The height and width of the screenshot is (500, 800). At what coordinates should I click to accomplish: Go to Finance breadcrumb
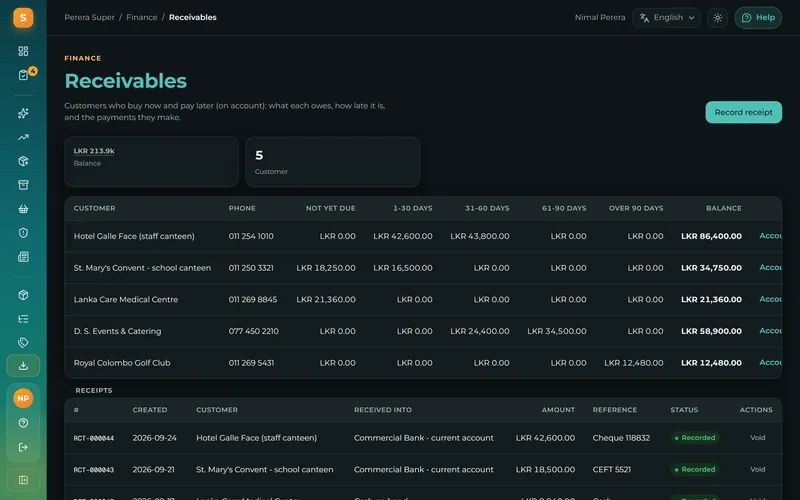click(142, 17)
